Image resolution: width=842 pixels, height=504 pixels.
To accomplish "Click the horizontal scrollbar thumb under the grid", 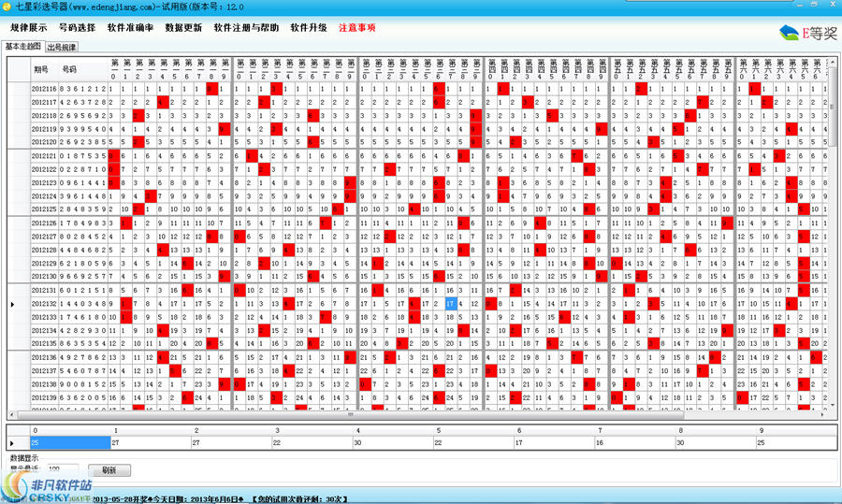I will point(350,415).
